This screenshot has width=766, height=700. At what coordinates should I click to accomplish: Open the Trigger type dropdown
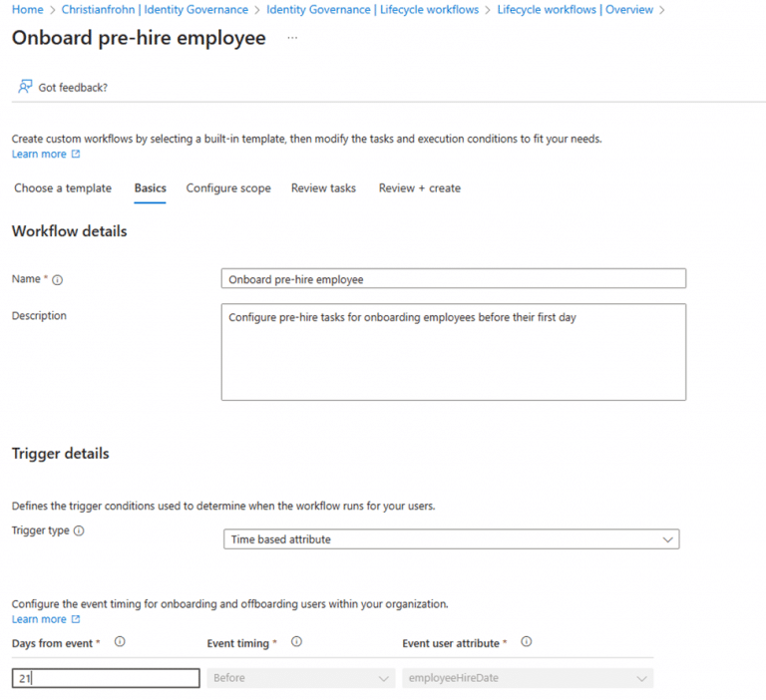[451, 539]
